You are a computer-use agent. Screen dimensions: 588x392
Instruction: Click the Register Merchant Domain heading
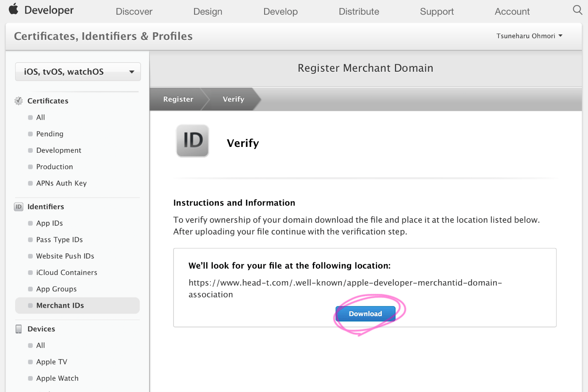[x=365, y=68]
